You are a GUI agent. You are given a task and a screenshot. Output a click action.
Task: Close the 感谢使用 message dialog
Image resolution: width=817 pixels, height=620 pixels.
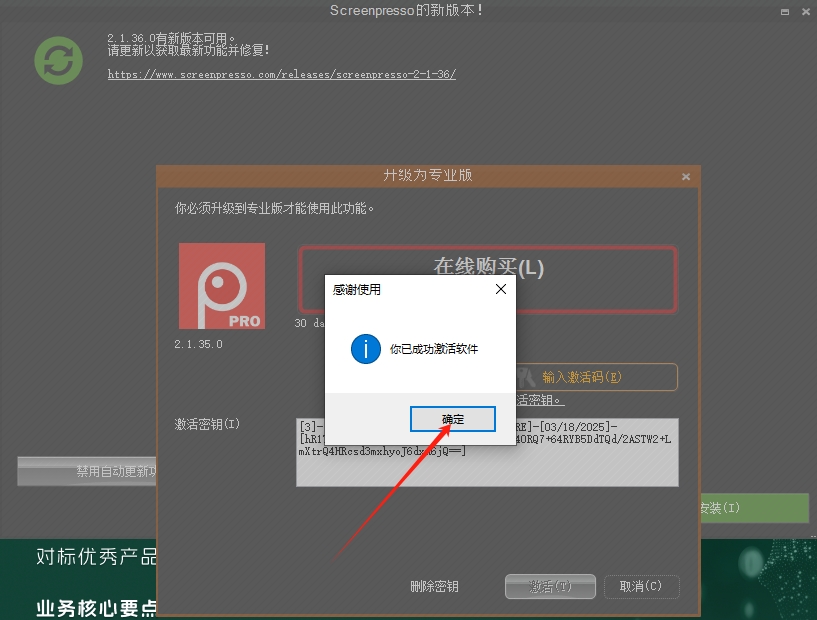point(501,289)
